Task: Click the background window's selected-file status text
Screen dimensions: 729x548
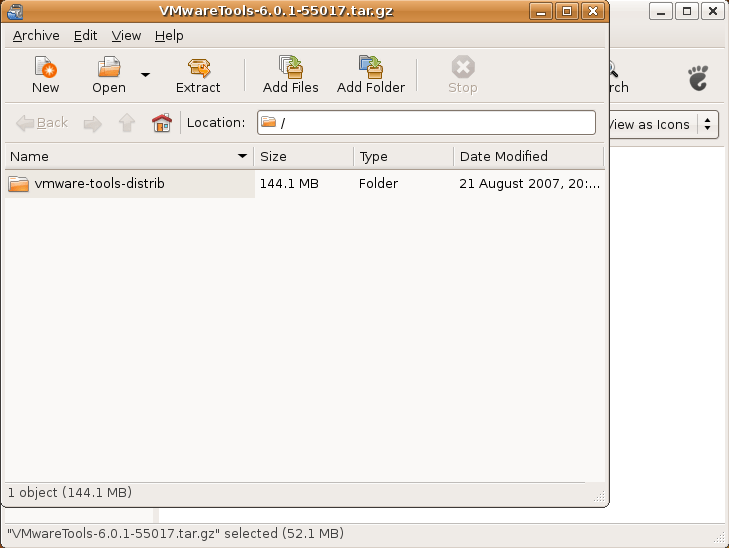Action: click(x=175, y=534)
